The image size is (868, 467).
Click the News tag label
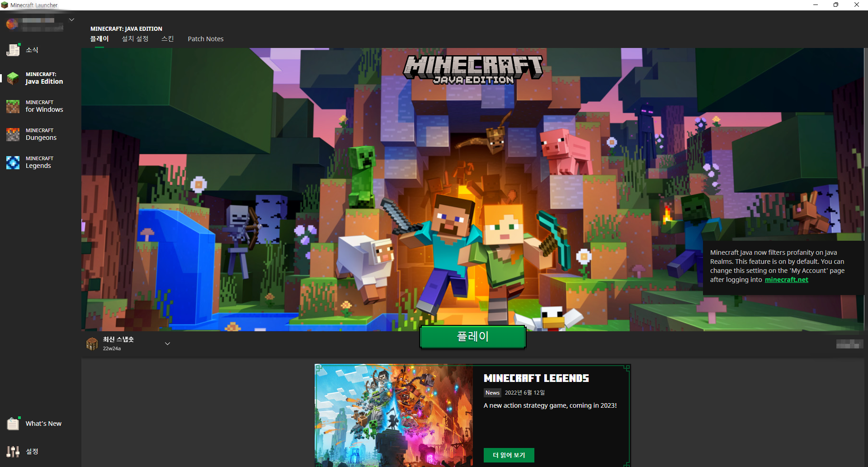coord(492,393)
